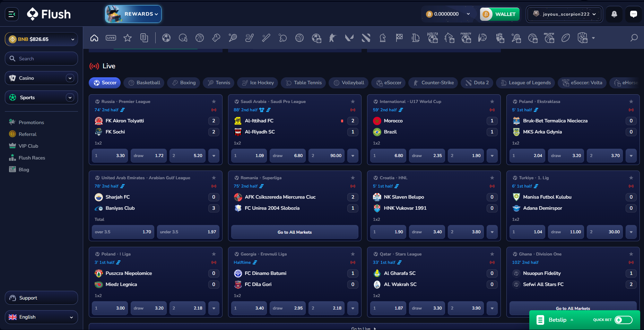Image resolution: width=644 pixels, height=330 pixels.
Task: Select the Counter-Strike icon in the sports toolbar
Action: (x=333, y=38)
